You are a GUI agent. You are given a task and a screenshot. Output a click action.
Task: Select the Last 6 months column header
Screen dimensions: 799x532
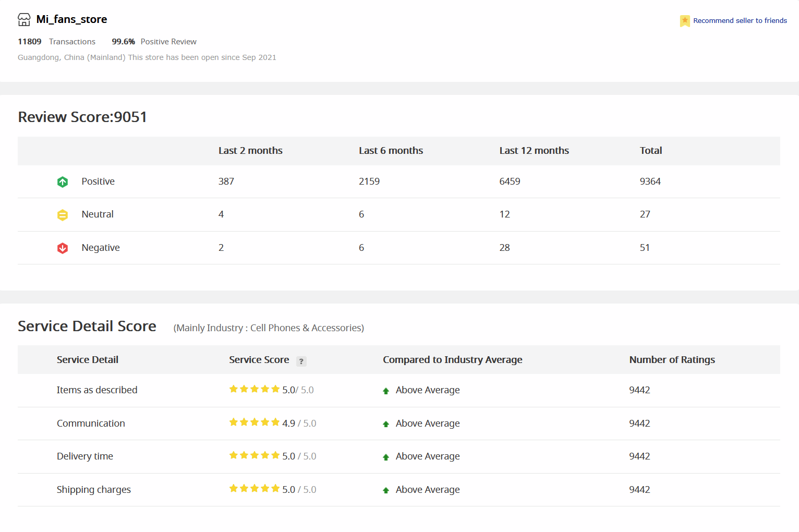[x=391, y=151]
